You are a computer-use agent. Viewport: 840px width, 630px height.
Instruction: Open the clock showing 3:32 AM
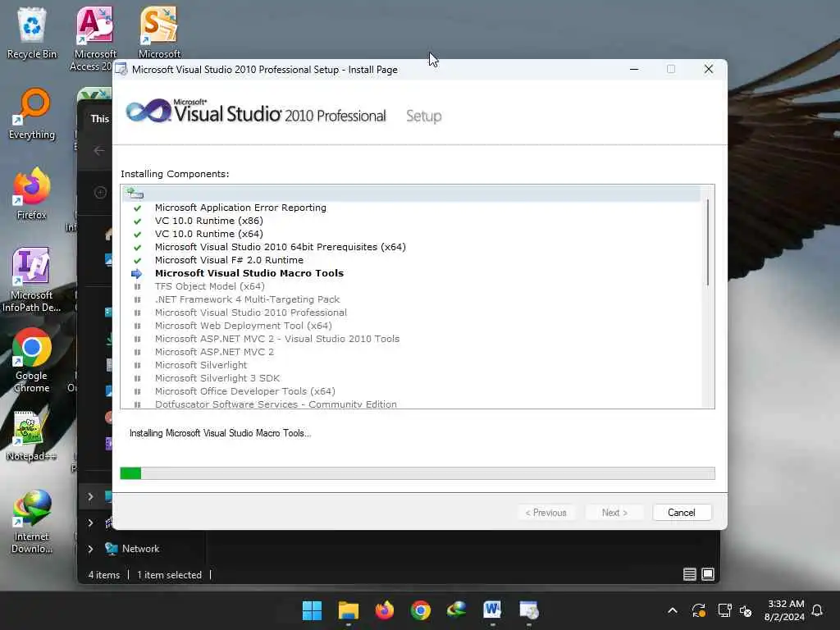click(784, 610)
